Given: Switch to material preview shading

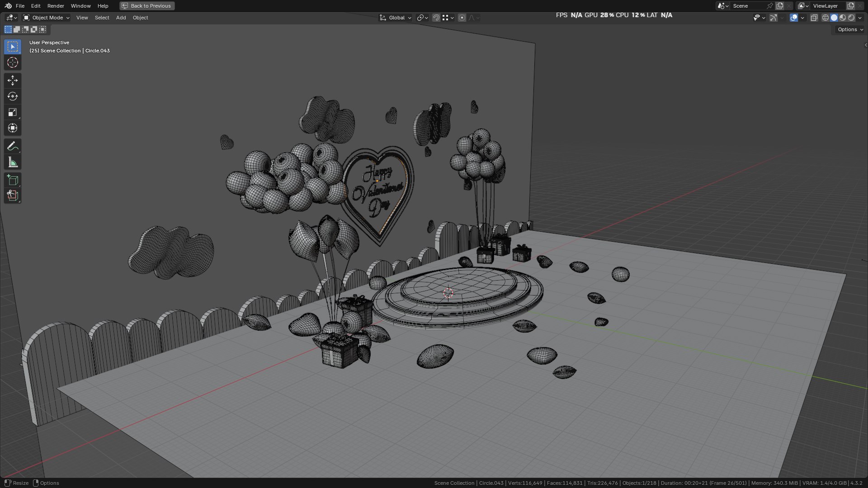Looking at the screenshot, I should (843, 18).
